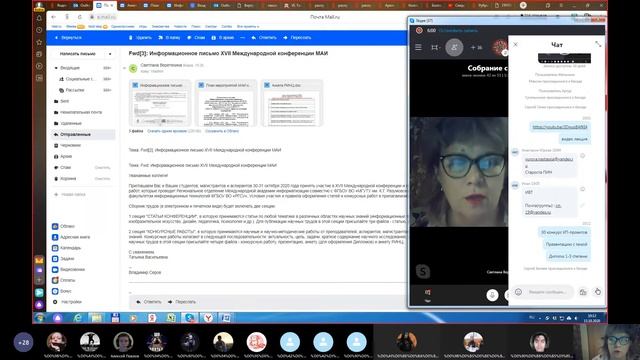
Task: Click add people +36 in Skype call
Action: 476,48
